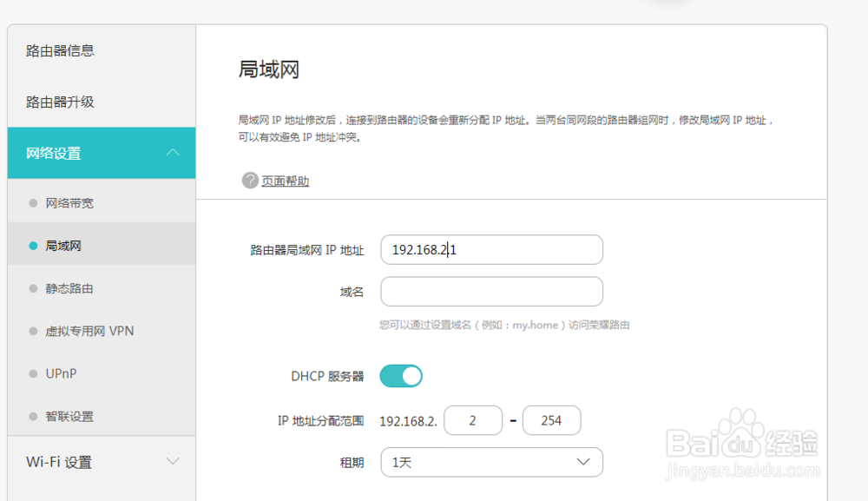Click the router LAN IP address field showing 192.168.2.1
This screenshot has width=868, height=501.
pos(491,249)
